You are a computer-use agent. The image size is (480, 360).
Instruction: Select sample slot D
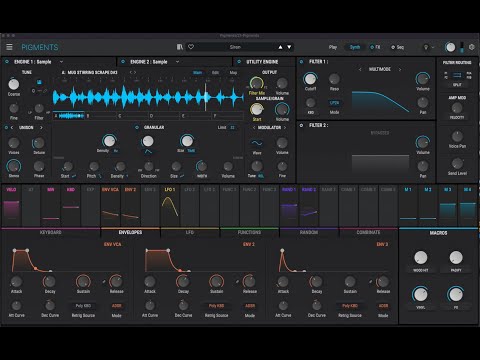click(165, 116)
